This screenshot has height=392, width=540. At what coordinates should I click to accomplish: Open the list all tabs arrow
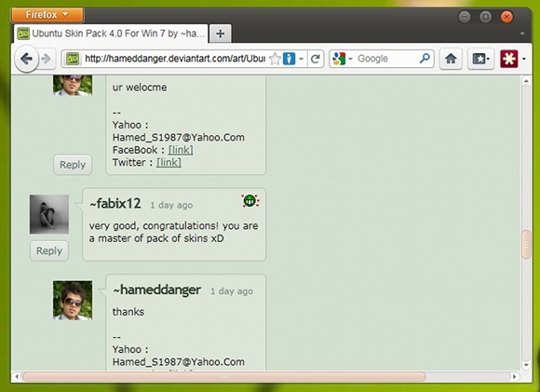pos(522,34)
